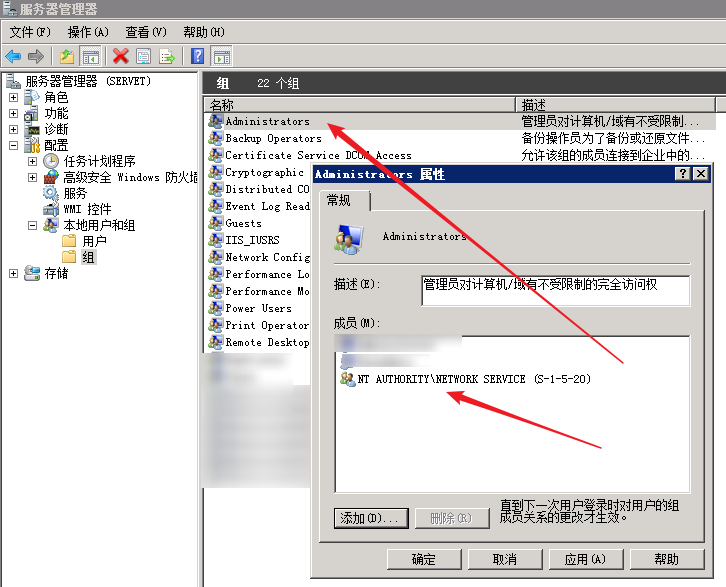
Task: Expand the 角色 (Roles) tree node
Action: click(x=13, y=97)
